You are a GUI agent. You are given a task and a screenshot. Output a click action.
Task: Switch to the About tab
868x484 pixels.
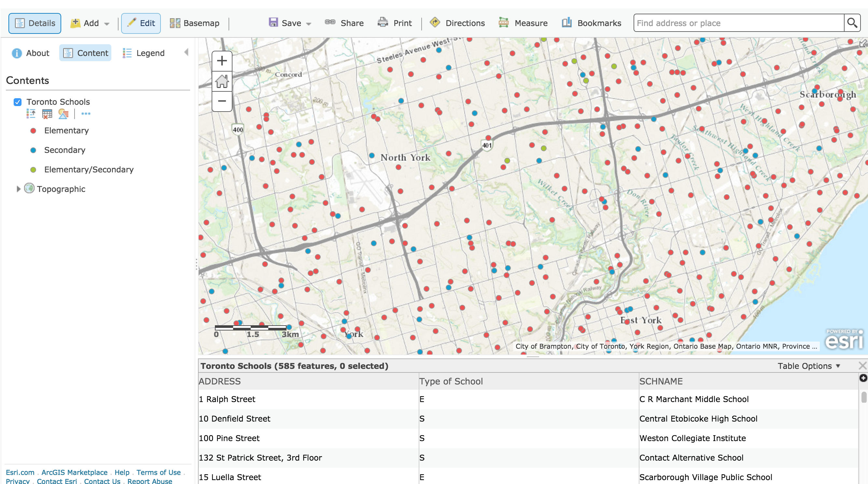31,53
